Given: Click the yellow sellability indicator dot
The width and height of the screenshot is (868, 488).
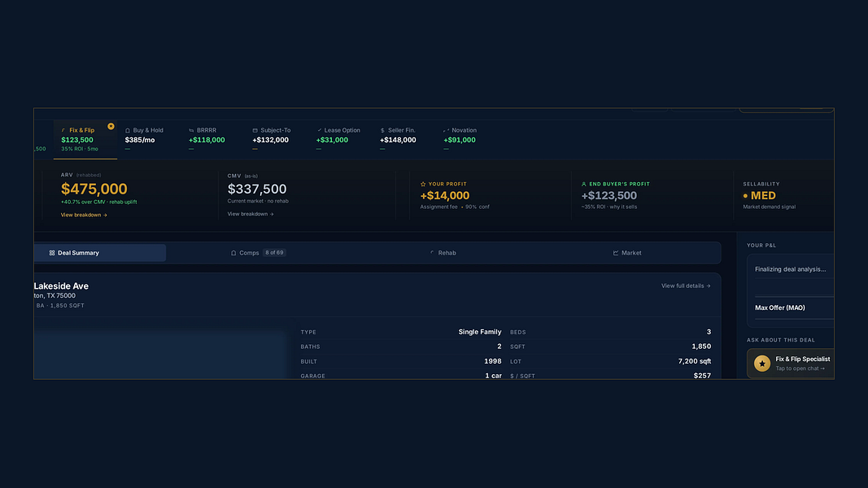Looking at the screenshot, I should click(745, 196).
